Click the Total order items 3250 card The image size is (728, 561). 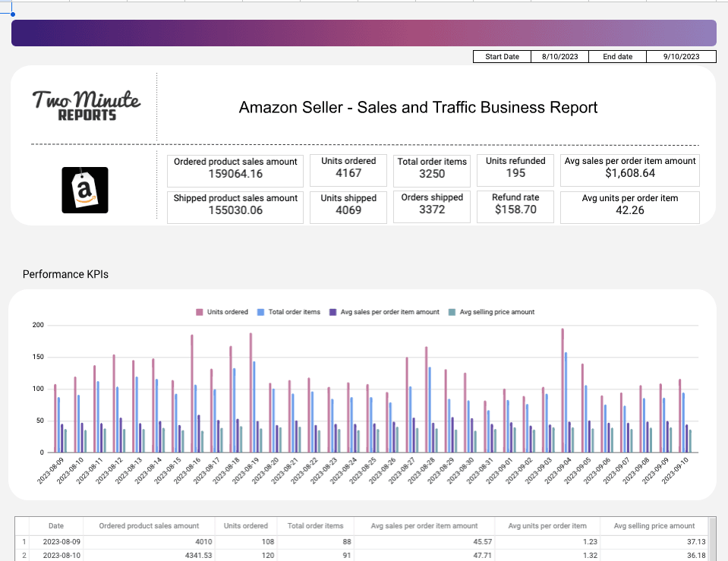pyautogui.click(x=432, y=171)
